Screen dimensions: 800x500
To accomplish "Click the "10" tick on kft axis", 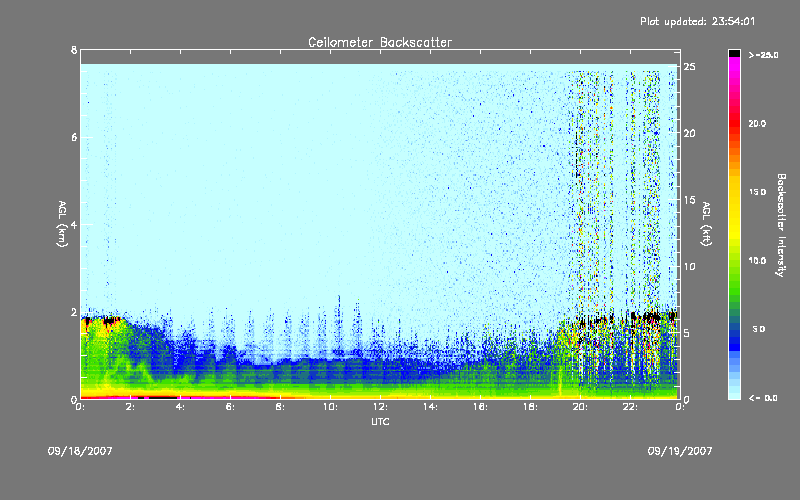I will 690,266.
